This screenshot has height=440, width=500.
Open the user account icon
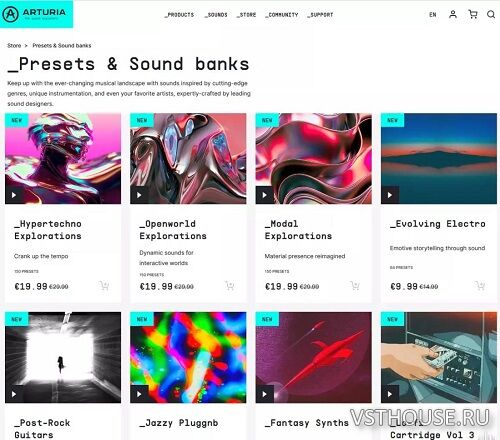click(x=453, y=14)
